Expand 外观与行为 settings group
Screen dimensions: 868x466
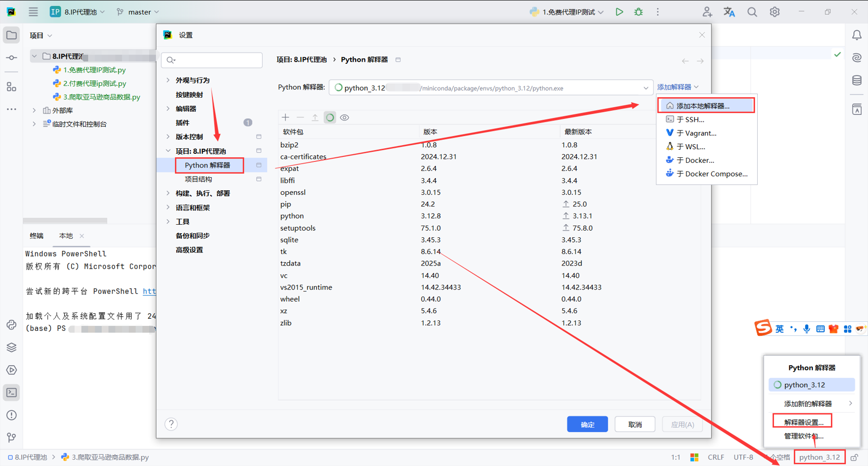coord(168,80)
